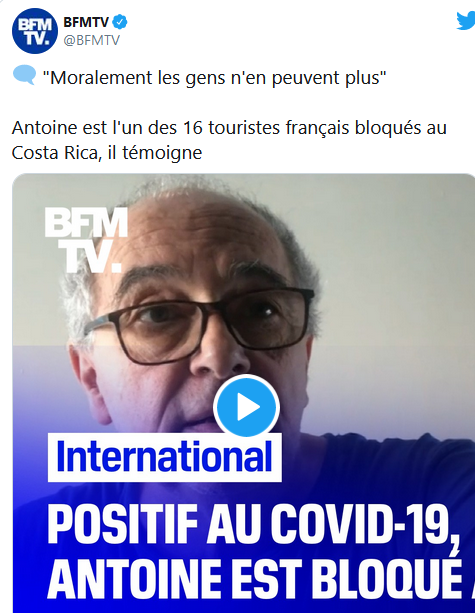
Task: Play the BFMTV video
Action: 246,407
